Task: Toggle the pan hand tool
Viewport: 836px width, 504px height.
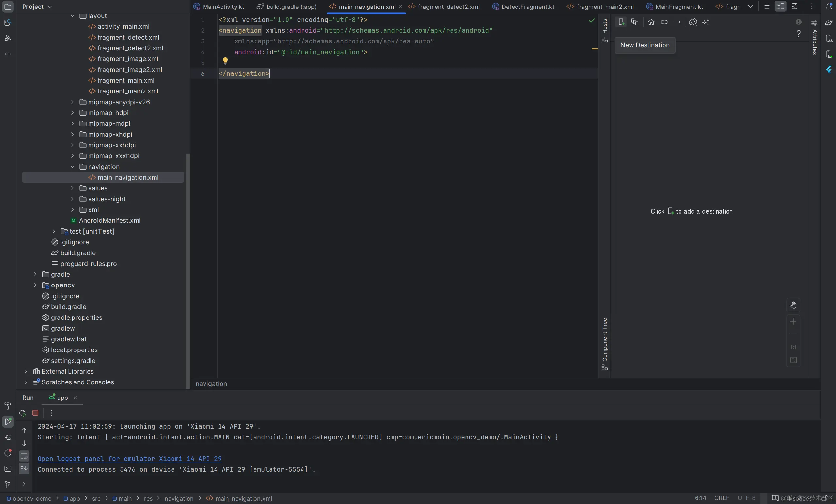Action: pyautogui.click(x=793, y=305)
